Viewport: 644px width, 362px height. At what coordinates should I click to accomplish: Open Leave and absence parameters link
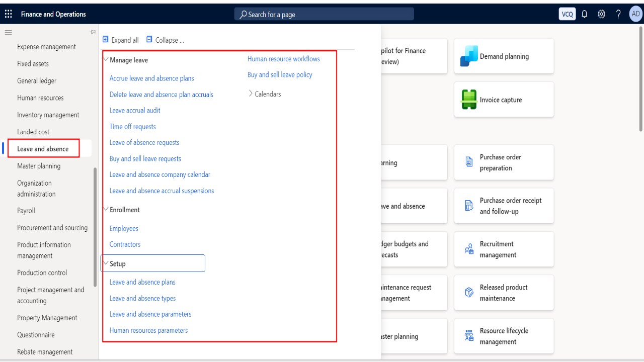150,315
